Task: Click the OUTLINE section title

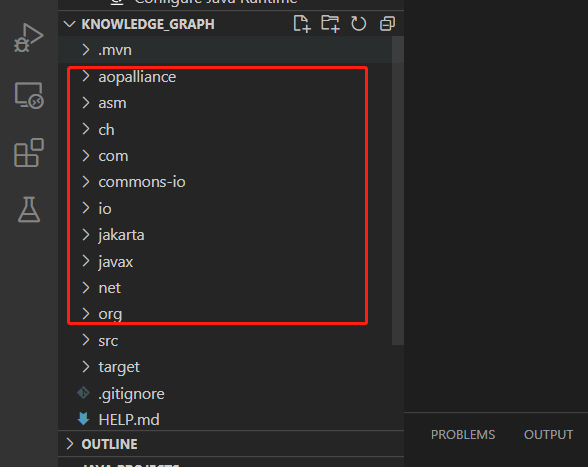Action: coord(110,444)
